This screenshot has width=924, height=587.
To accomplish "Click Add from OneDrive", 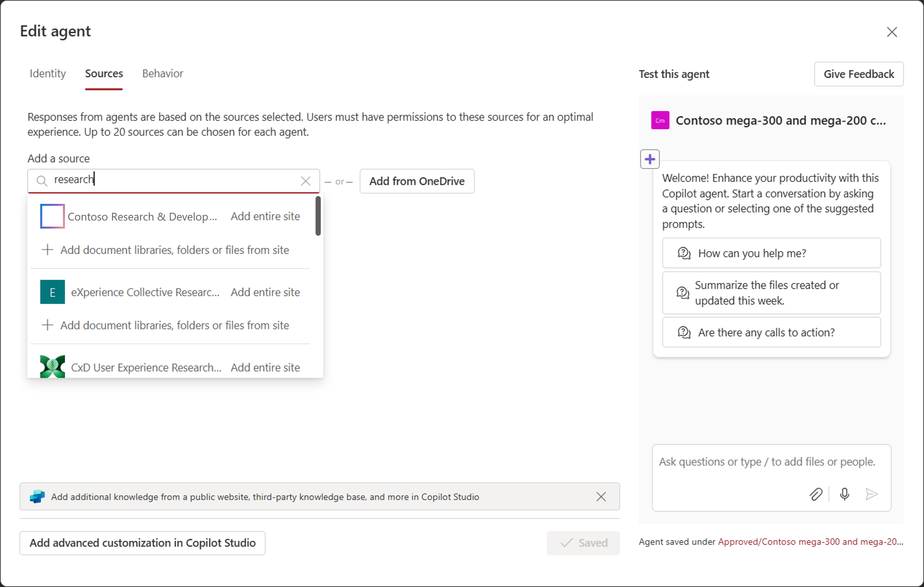I will 417,181.
